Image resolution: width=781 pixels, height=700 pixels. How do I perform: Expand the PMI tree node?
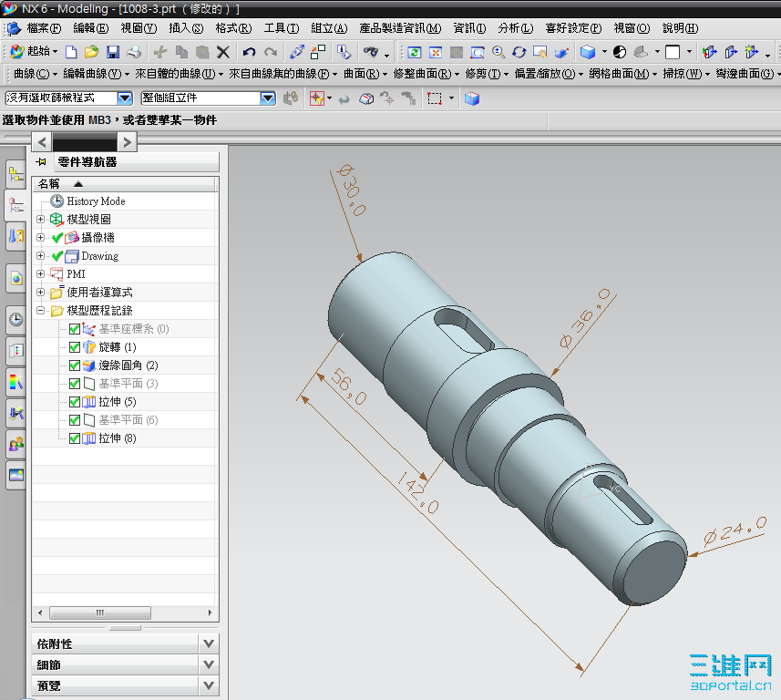pyautogui.click(x=41, y=274)
